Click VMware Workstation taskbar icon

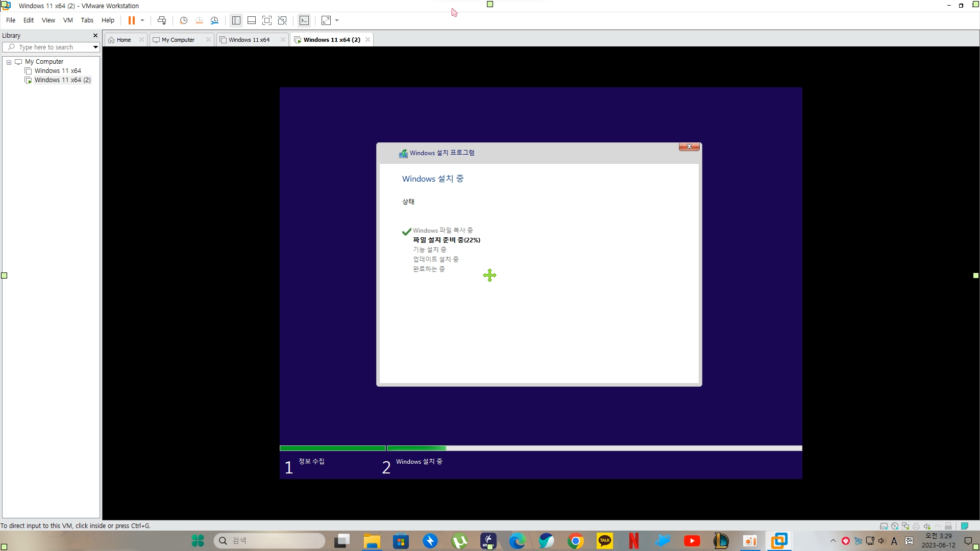(779, 541)
